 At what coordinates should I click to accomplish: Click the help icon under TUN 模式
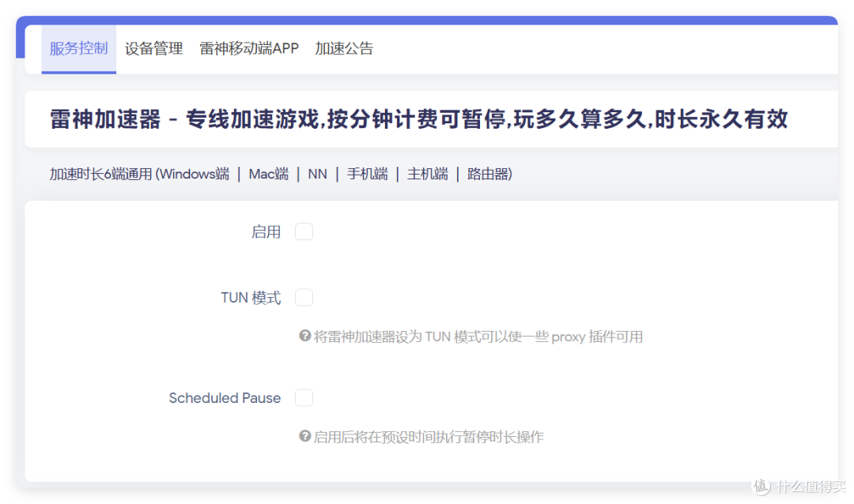click(x=304, y=337)
